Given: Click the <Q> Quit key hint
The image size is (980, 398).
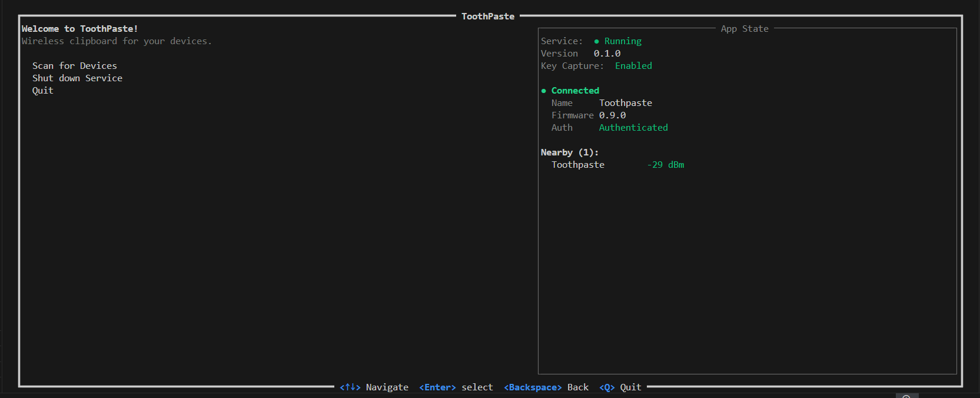Looking at the screenshot, I should click(x=620, y=387).
